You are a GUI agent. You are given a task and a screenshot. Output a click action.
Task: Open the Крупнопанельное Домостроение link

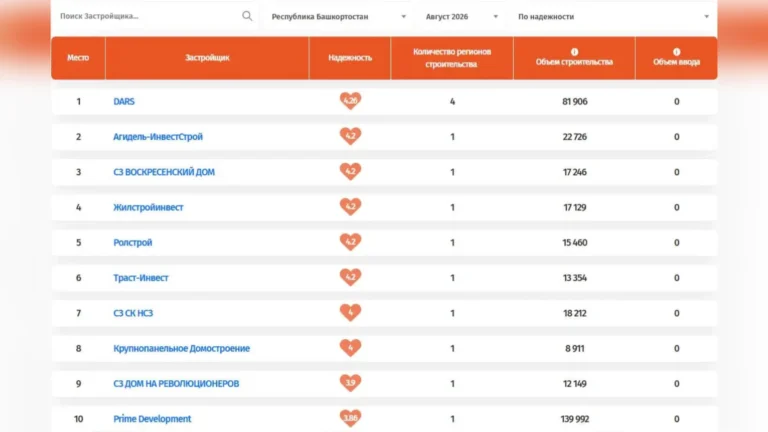click(181, 348)
